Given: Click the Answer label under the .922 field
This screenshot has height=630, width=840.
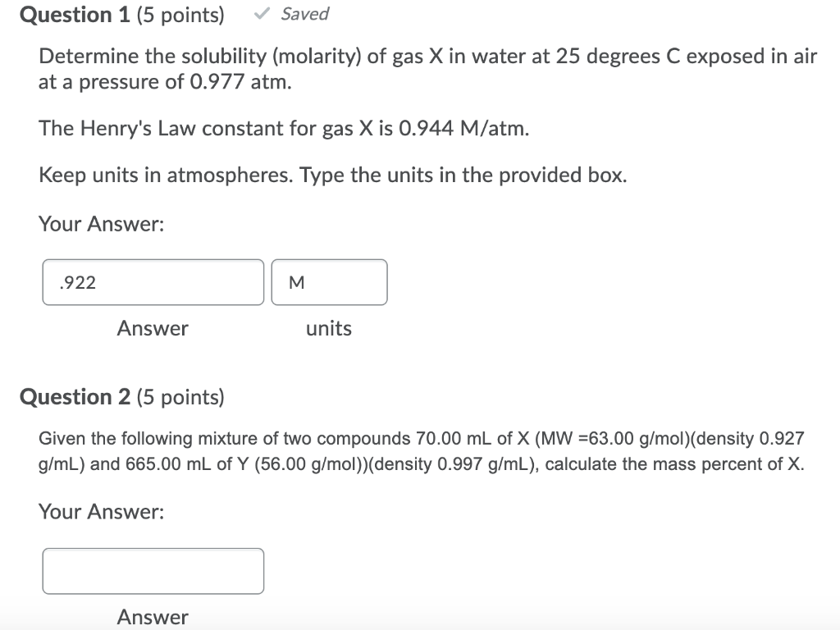Looking at the screenshot, I should pyautogui.click(x=153, y=328).
